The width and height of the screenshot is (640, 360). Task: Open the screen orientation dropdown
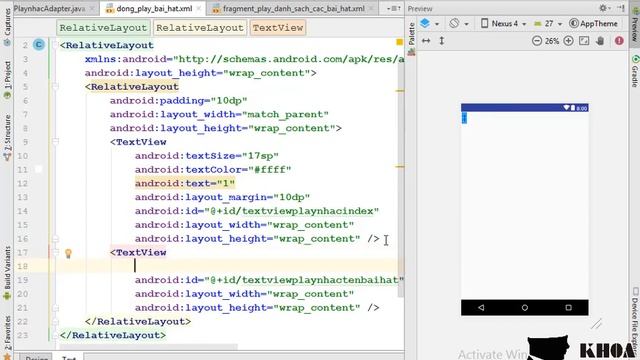tap(458, 24)
